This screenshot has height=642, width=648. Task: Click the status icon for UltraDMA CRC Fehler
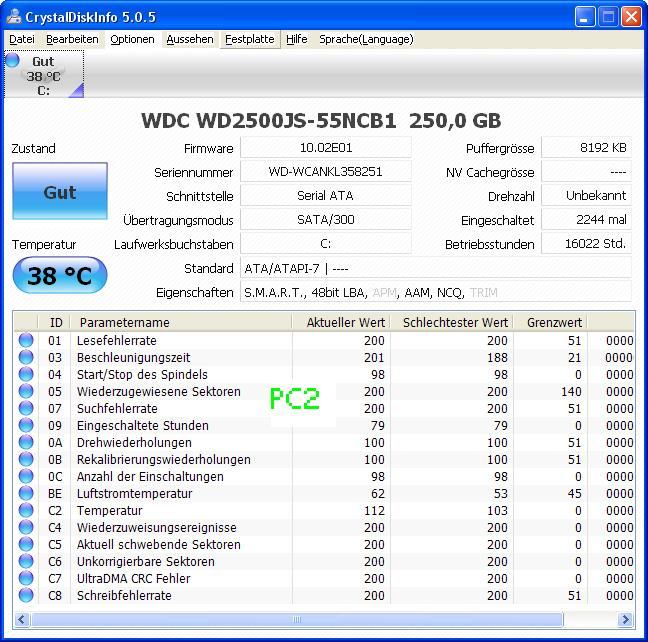26,578
